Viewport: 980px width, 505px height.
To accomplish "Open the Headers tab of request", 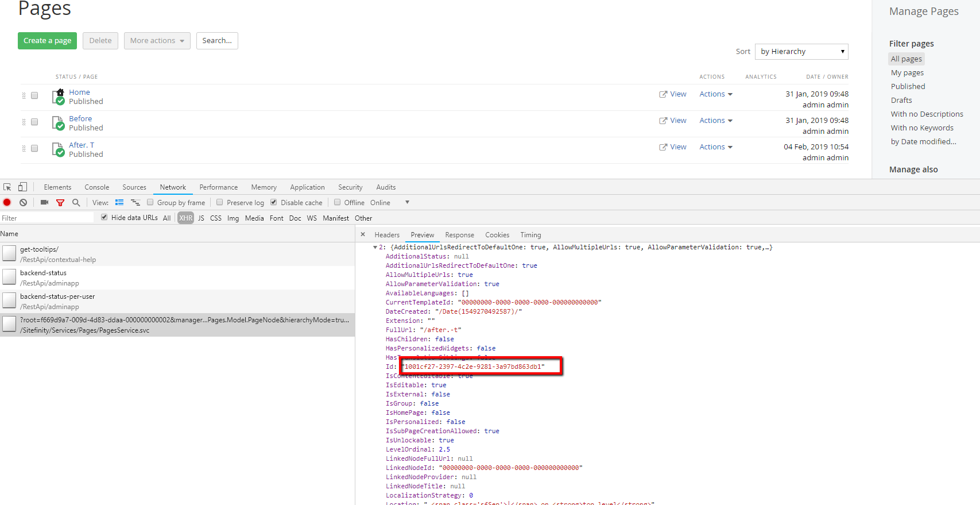I will (x=387, y=235).
